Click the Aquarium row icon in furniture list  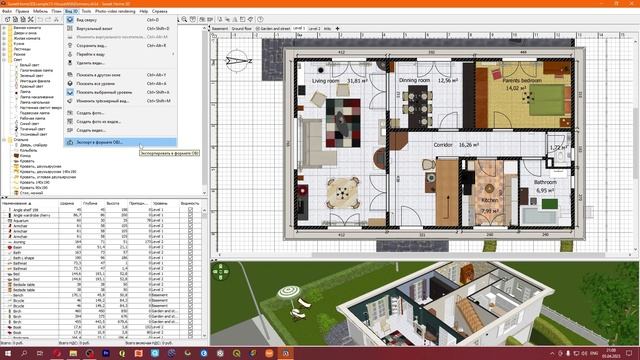(x=10, y=220)
